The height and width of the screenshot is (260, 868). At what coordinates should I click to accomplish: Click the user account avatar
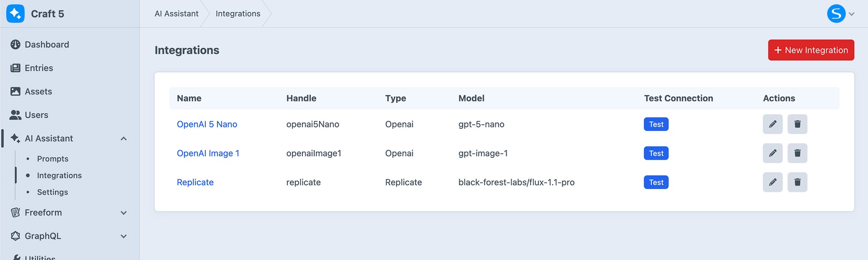[836, 14]
